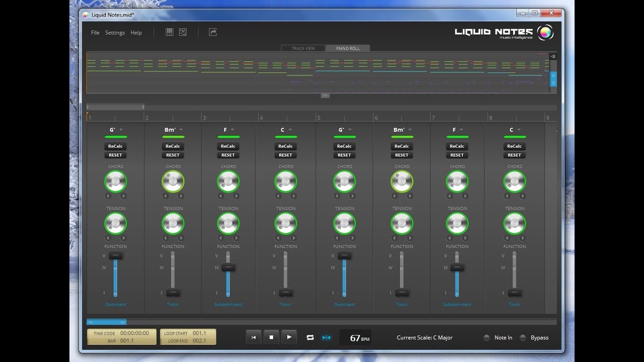Click the right arrow under bar 8 TENSION knob

pos(522,238)
